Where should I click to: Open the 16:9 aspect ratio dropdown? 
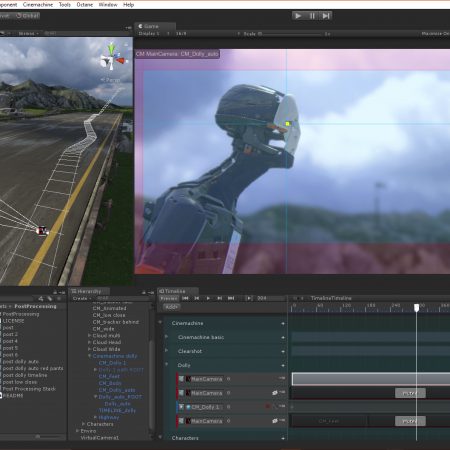point(207,34)
